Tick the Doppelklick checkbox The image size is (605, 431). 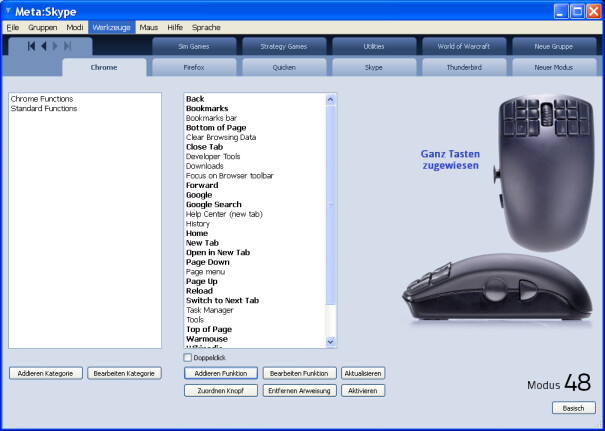[x=188, y=358]
